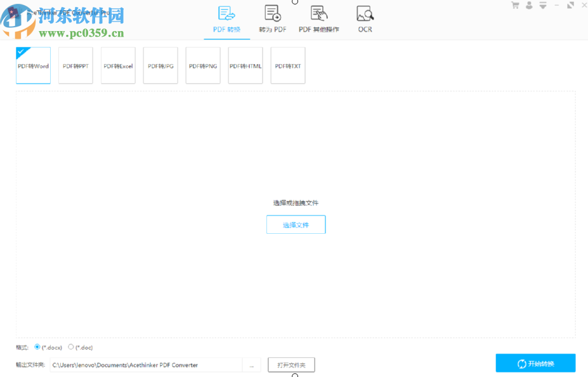Browse output folder with the ... button
This screenshot has width=588, height=377.
coord(252,365)
